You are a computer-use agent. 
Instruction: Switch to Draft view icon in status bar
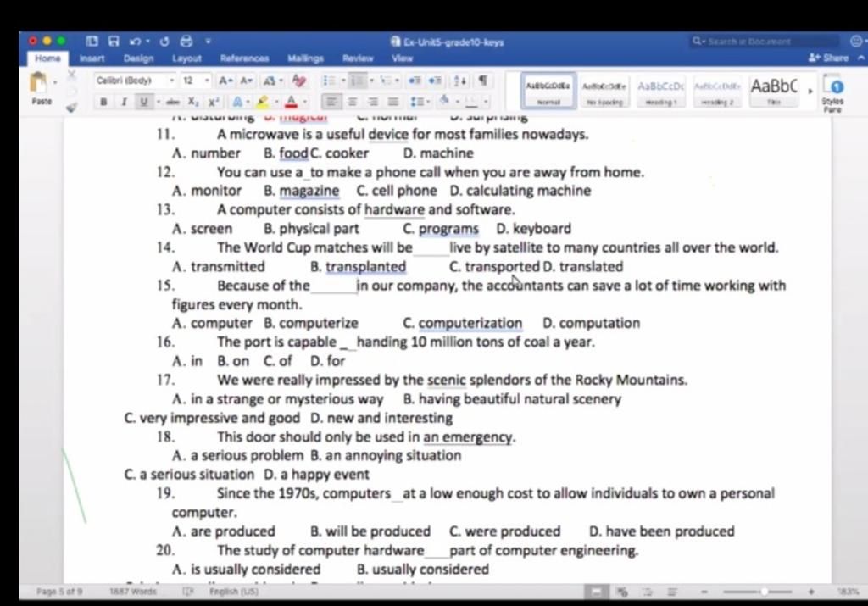[672, 592]
